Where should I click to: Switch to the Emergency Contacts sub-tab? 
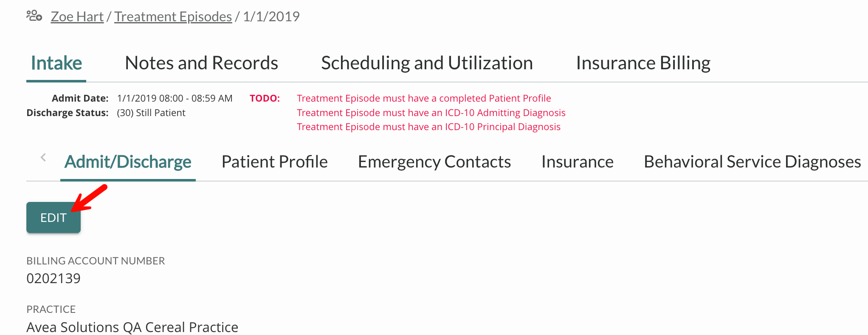(x=434, y=162)
